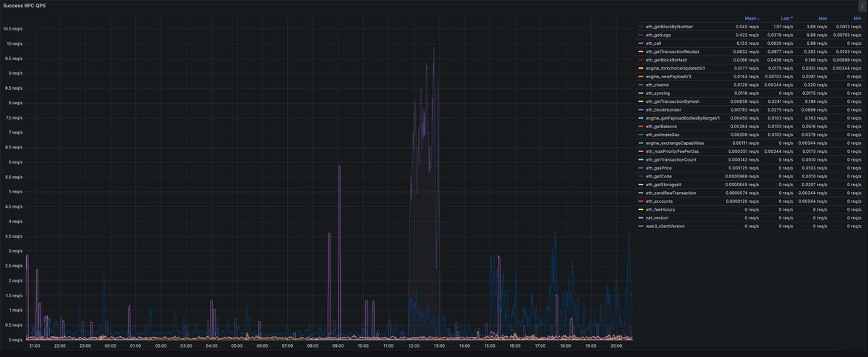Sort legend by Min column

pyautogui.click(x=858, y=18)
